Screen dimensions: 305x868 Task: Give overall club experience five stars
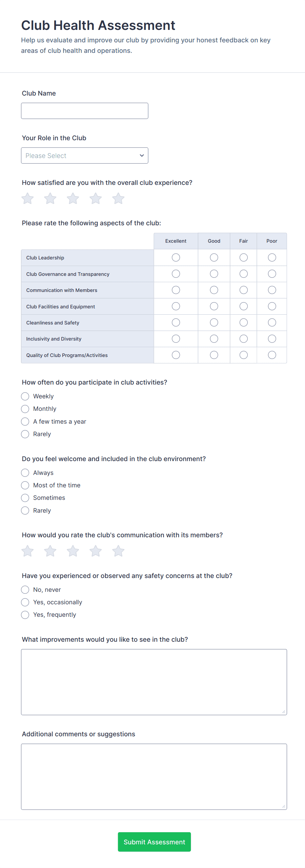118,198
